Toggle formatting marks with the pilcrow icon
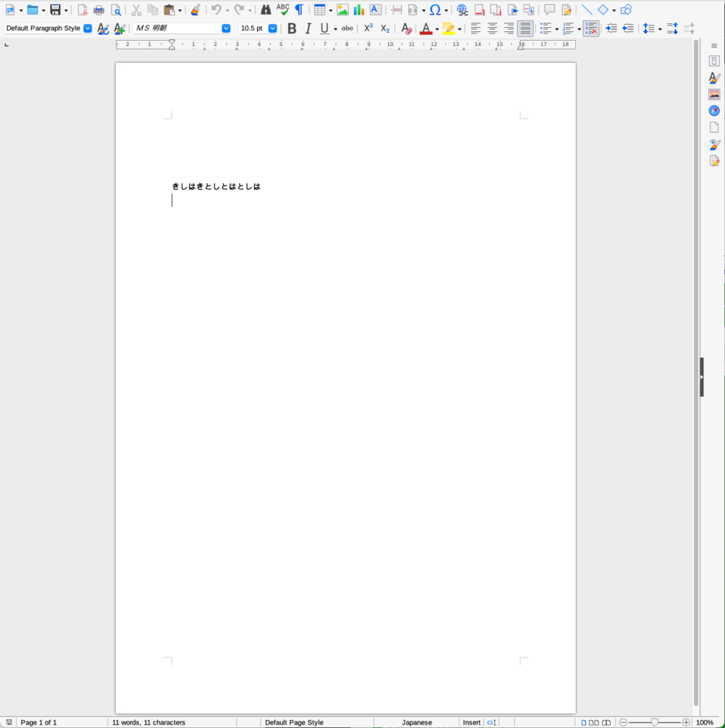Image resolution: width=725 pixels, height=728 pixels. coord(298,10)
